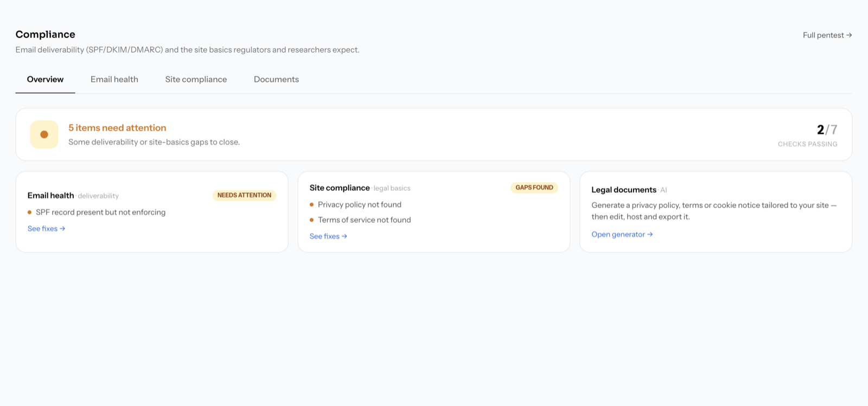Click the Site compliance card title
Image resolution: width=868 pixels, height=406 pixels.
(x=340, y=188)
